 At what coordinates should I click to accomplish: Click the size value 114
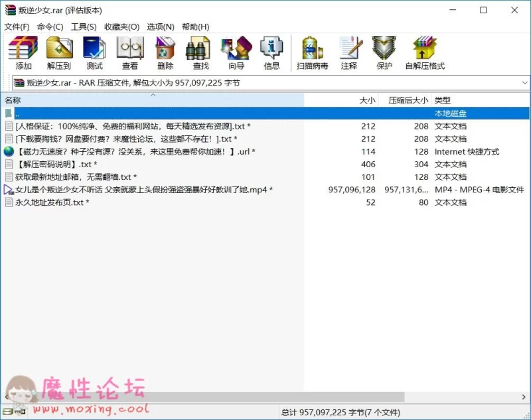368,152
